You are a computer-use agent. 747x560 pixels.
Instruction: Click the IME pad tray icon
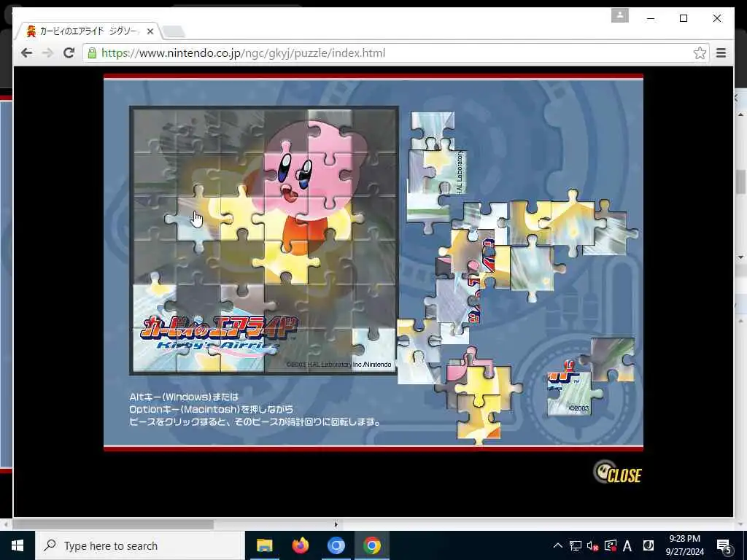648,545
